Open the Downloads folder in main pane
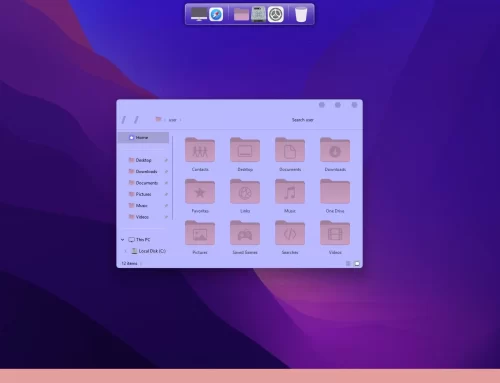 [x=335, y=154]
